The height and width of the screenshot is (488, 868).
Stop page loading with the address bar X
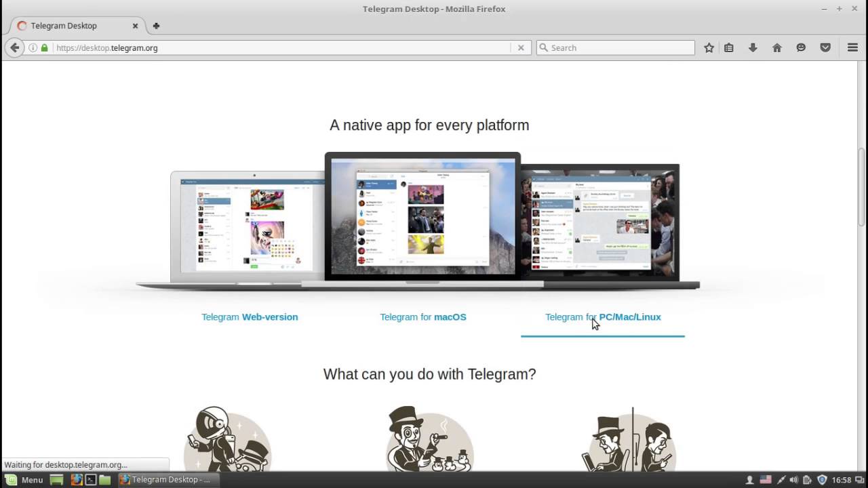pyautogui.click(x=521, y=47)
